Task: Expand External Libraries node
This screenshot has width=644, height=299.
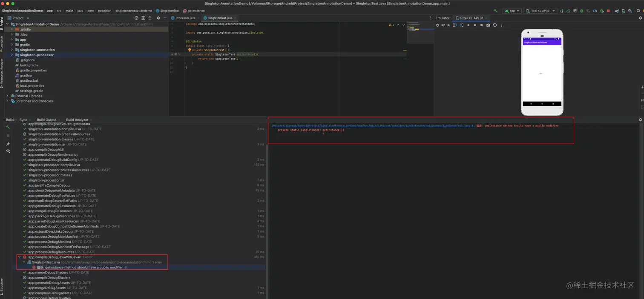Action: pos(7,96)
